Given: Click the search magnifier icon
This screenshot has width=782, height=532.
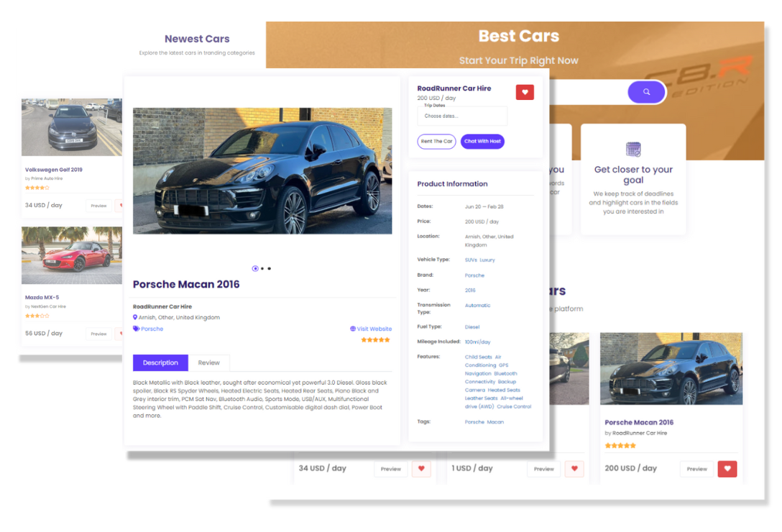Looking at the screenshot, I should point(645,92).
